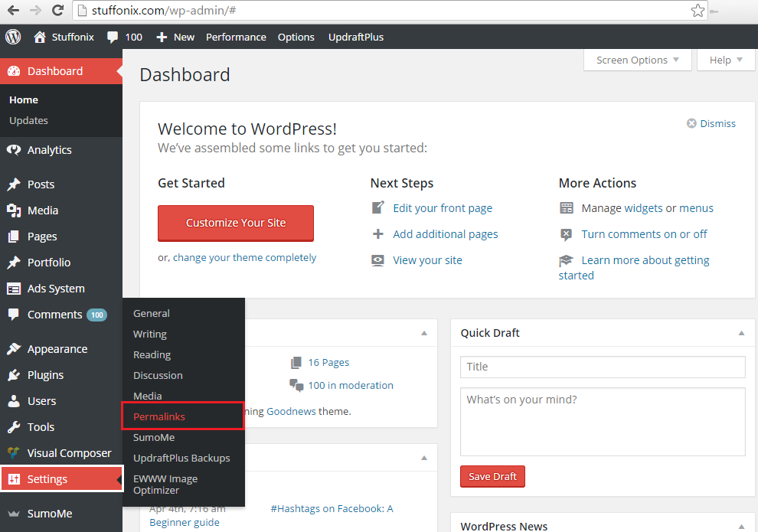Click the Plugins plug icon
The image size is (758, 532).
(x=14, y=375)
